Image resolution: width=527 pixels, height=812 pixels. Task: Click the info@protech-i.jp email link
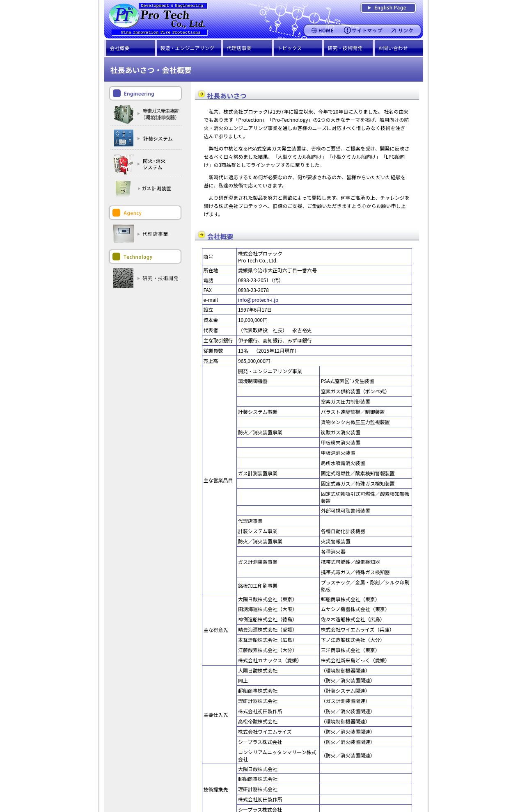click(x=258, y=300)
